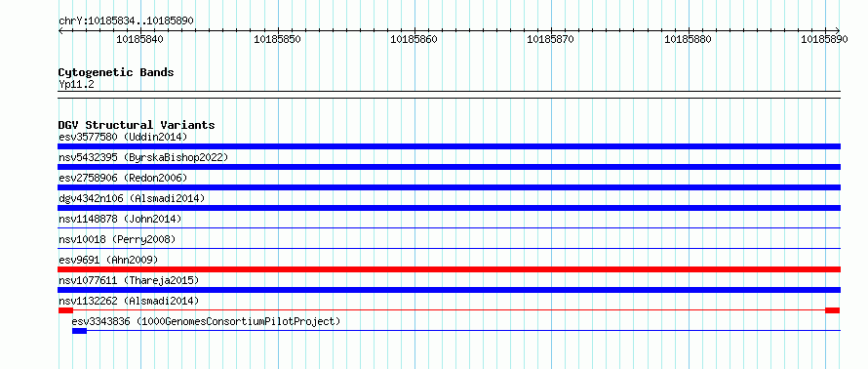Viewport: 868px width, 369px height.
Task: Open variant nsv1132262 (Alsmadi2014) label
Action: coord(129,301)
